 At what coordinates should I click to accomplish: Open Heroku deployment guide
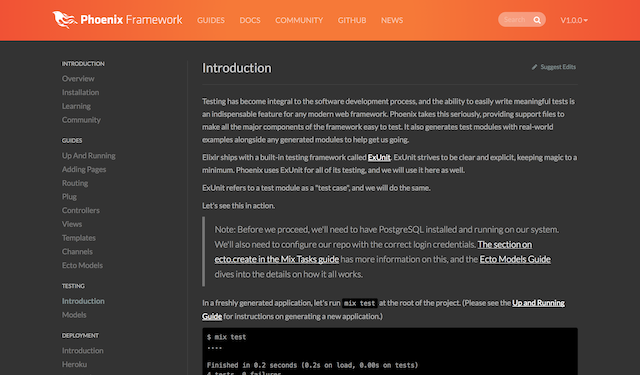[74, 364]
